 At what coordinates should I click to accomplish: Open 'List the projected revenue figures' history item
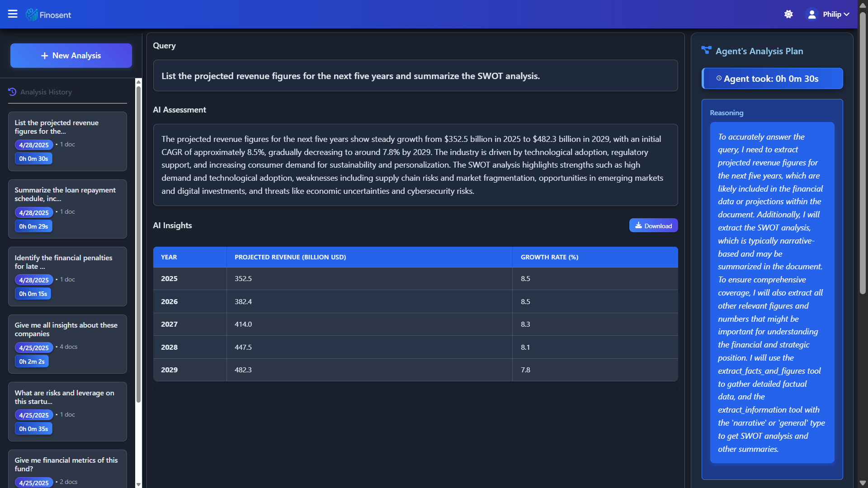(x=67, y=141)
